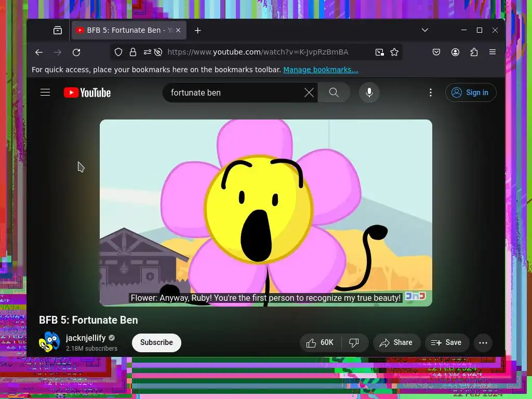The image size is (532, 399).
Task: Open the Pocket save icon
Action: tap(436, 52)
